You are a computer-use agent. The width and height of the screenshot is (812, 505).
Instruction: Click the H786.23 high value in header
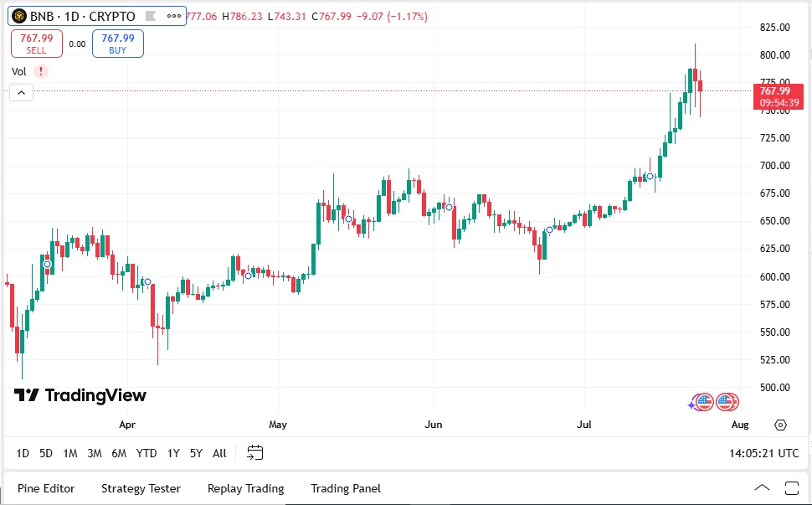(x=243, y=16)
